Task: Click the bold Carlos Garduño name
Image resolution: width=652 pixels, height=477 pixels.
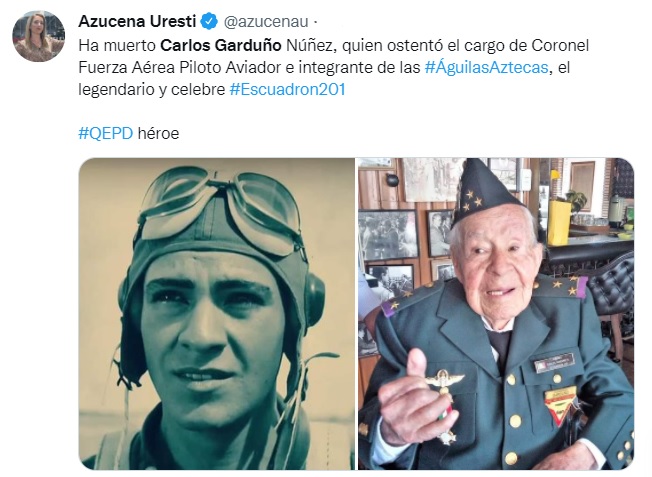Action: tap(221, 45)
